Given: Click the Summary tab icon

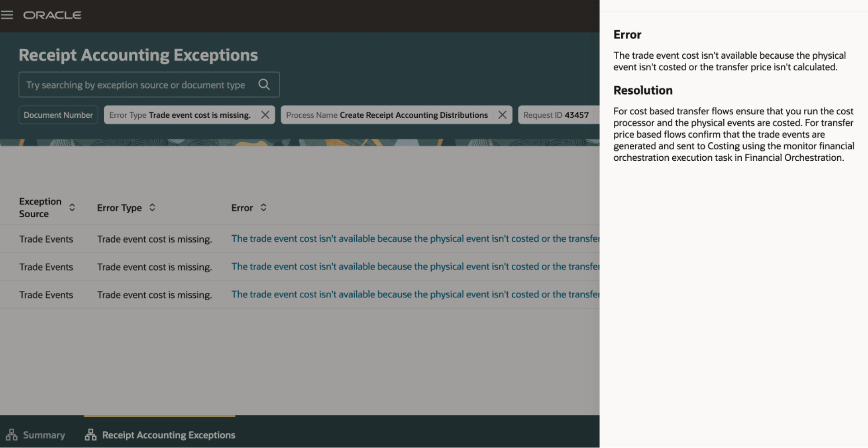Looking at the screenshot, I should [x=12, y=435].
